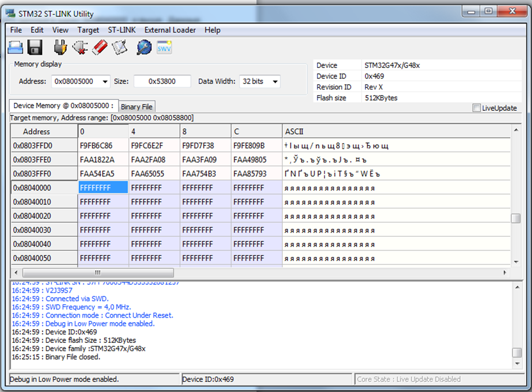Open Program verify toolbar icon
Viewport: 532px width, 392px height.
coord(120,47)
